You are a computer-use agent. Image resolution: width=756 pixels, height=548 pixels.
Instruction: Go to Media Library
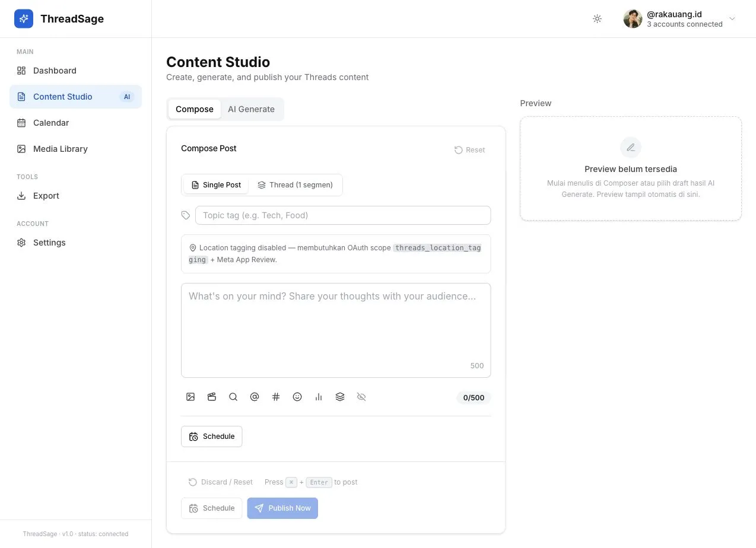(x=75, y=149)
